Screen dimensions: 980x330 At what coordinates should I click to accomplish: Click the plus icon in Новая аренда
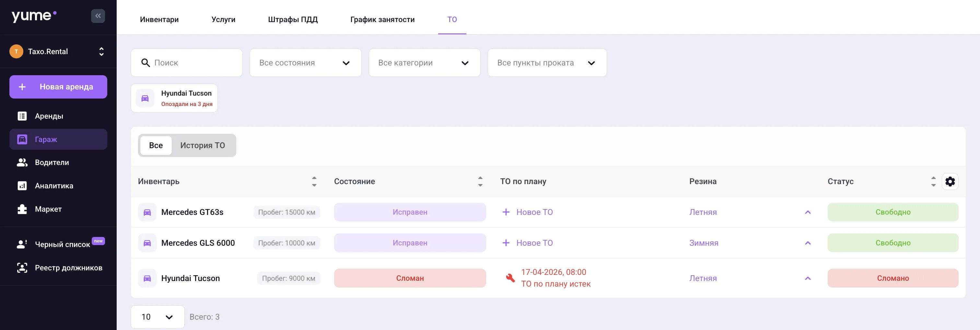22,87
